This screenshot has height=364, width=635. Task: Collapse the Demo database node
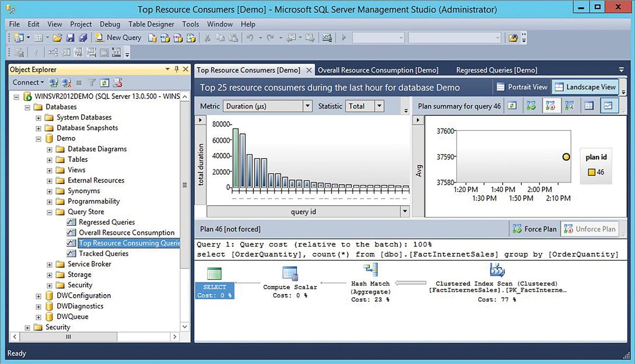(x=39, y=139)
